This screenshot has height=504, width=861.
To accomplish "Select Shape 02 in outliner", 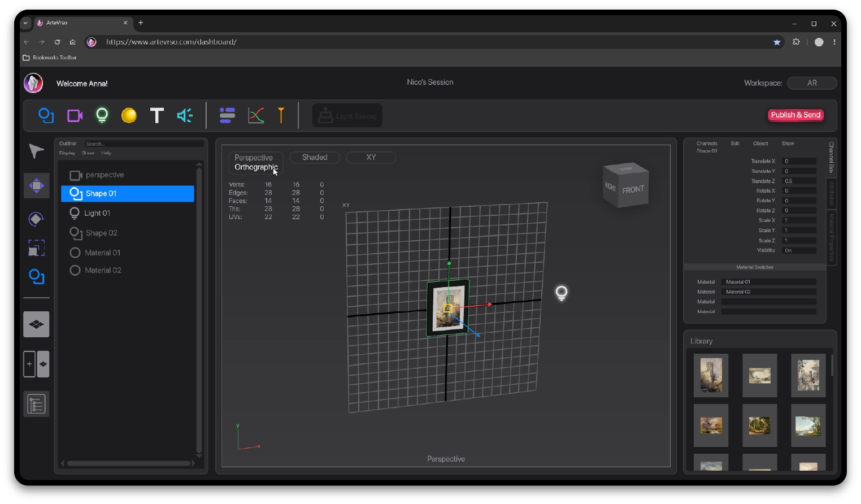I will [128, 233].
